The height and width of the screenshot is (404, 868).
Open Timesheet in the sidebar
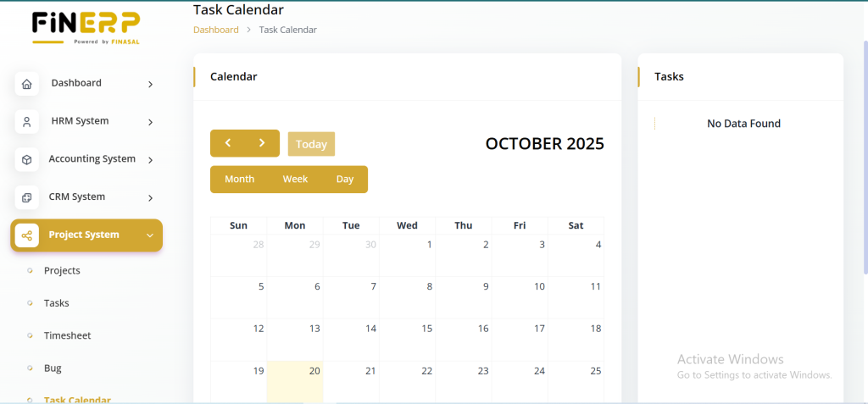click(x=67, y=335)
